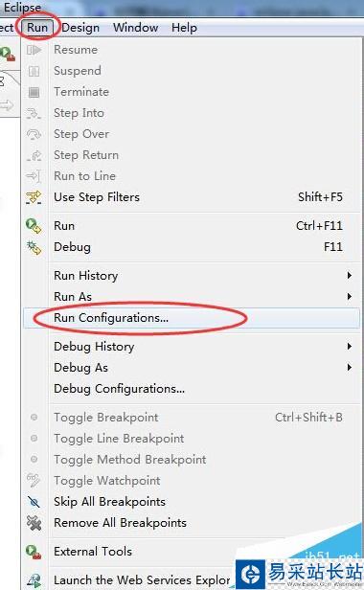The height and width of the screenshot is (590, 364).
Task: Click the toolbar run external tool icon
Action: pyautogui.click(x=8, y=54)
